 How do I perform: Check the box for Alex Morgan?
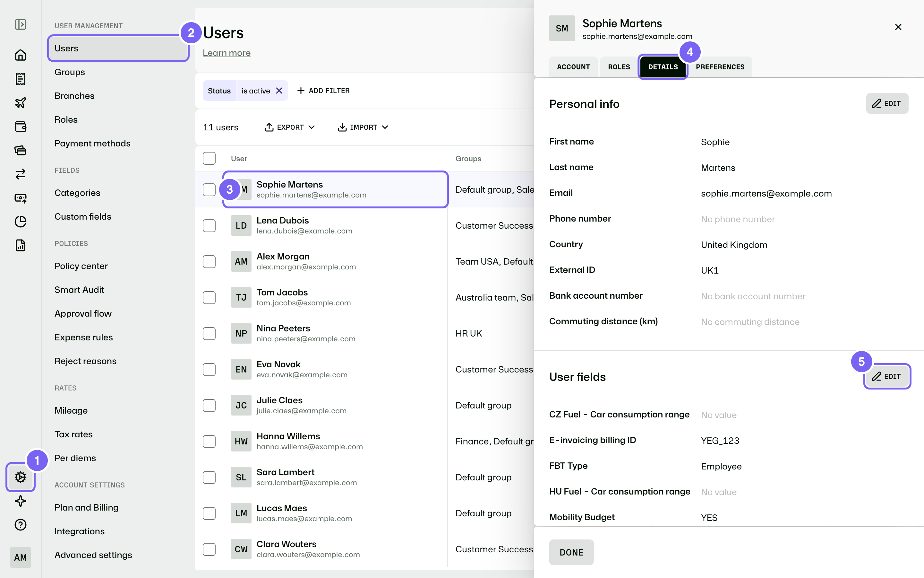[x=209, y=261]
